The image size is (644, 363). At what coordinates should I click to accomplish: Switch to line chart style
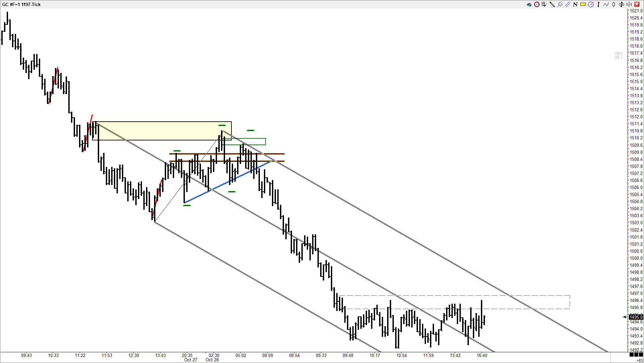[x=606, y=4]
